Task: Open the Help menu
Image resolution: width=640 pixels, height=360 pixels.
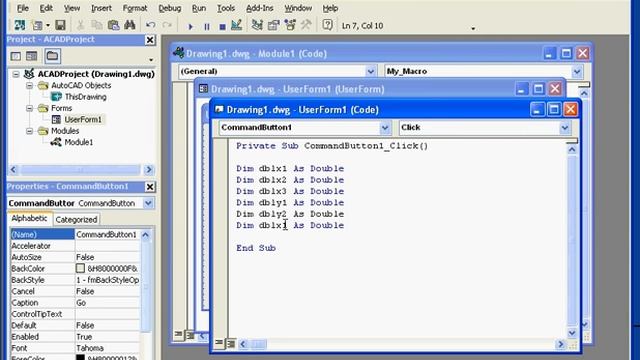Action: click(x=330, y=8)
